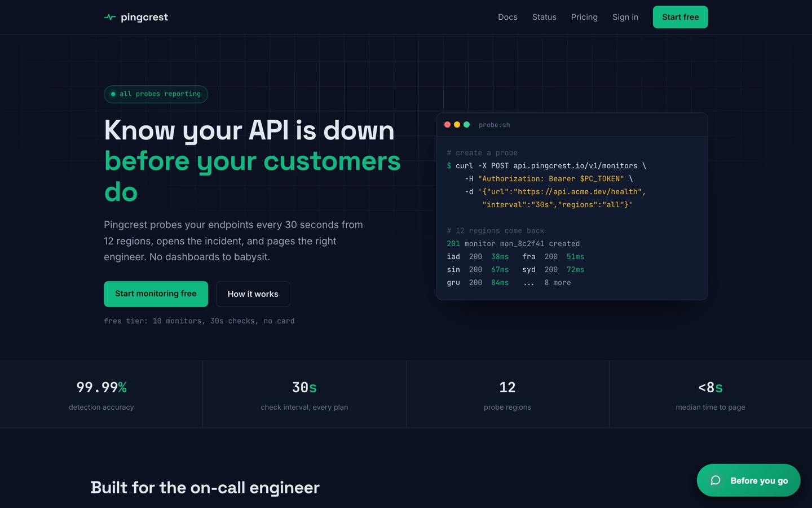
Task: Click 'Built for the on-call engineer' heading
Action: pyautogui.click(x=205, y=488)
